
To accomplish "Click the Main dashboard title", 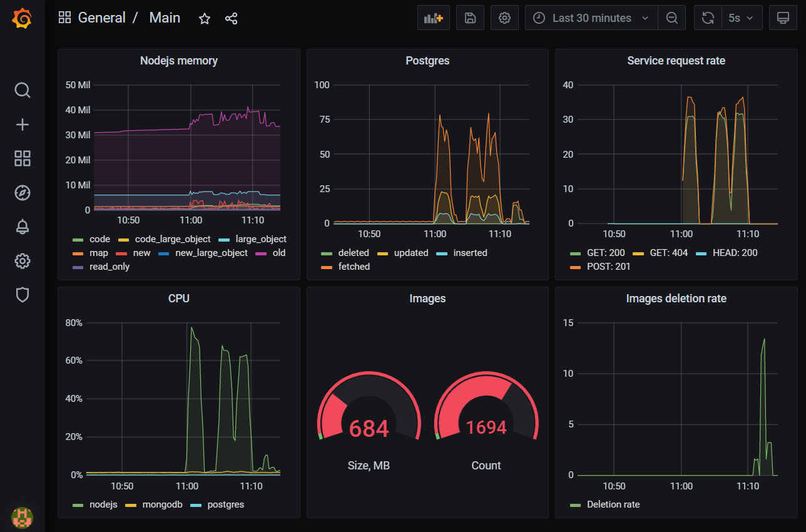I will (x=165, y=18).
